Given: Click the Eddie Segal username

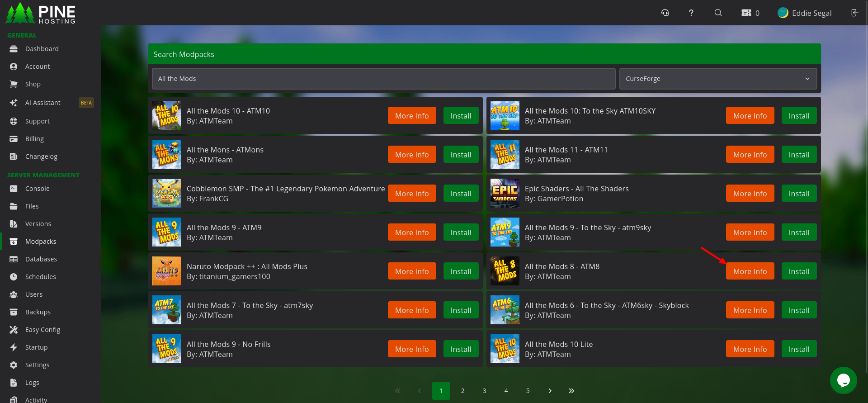Looking at the screenshot, I should tap(812, 13).
